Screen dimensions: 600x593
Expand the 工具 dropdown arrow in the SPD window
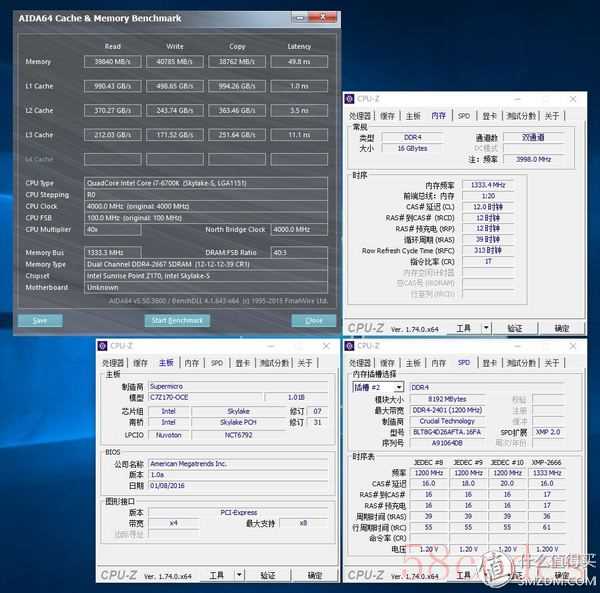pyautogui.click(x=484, y=576)
